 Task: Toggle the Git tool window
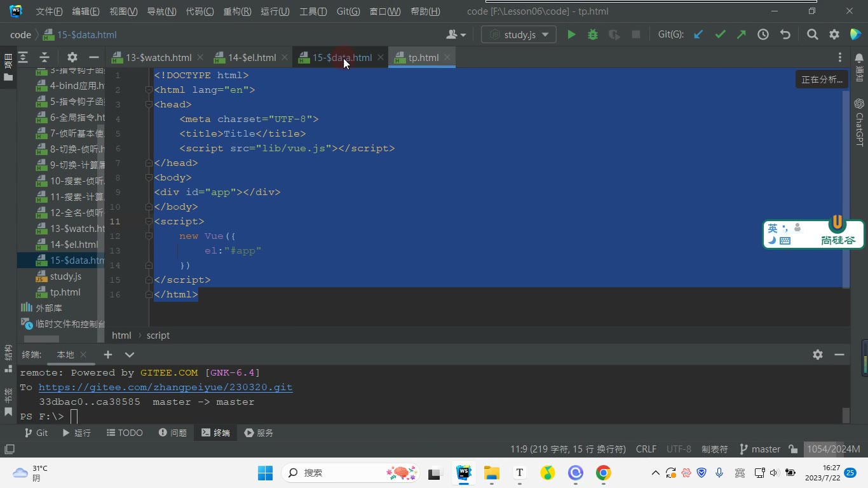[x=36, y=433]
